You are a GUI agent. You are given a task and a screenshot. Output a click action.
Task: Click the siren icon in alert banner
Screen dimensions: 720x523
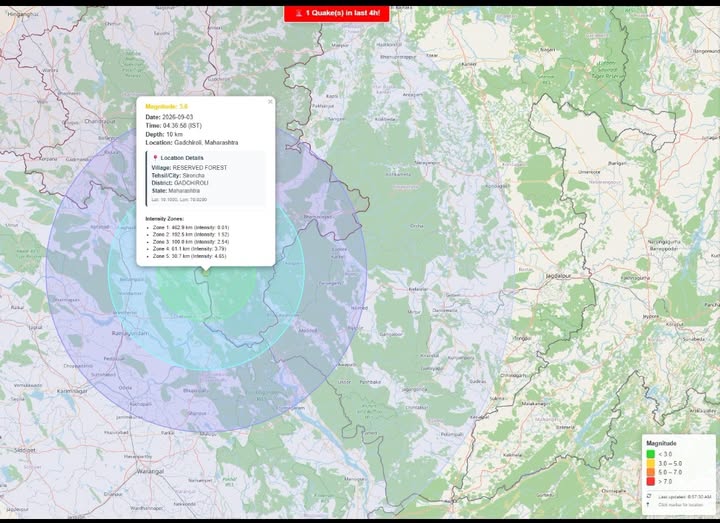tap(299, 13)
